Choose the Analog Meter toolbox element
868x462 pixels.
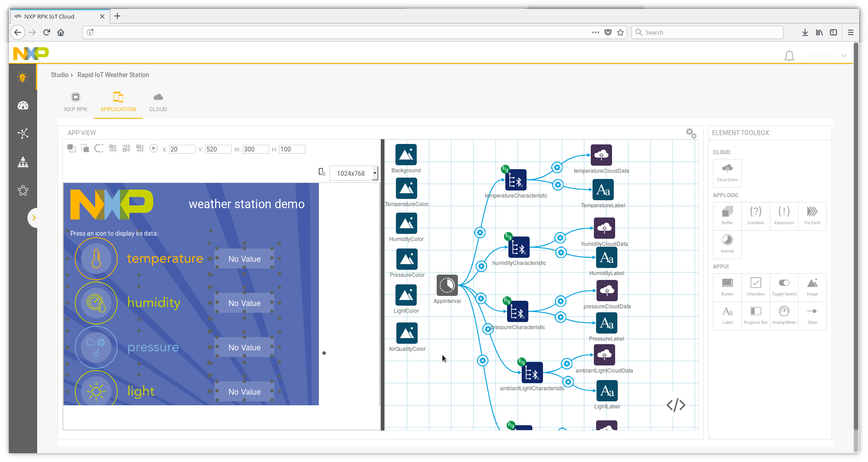(x=784, y=315)
